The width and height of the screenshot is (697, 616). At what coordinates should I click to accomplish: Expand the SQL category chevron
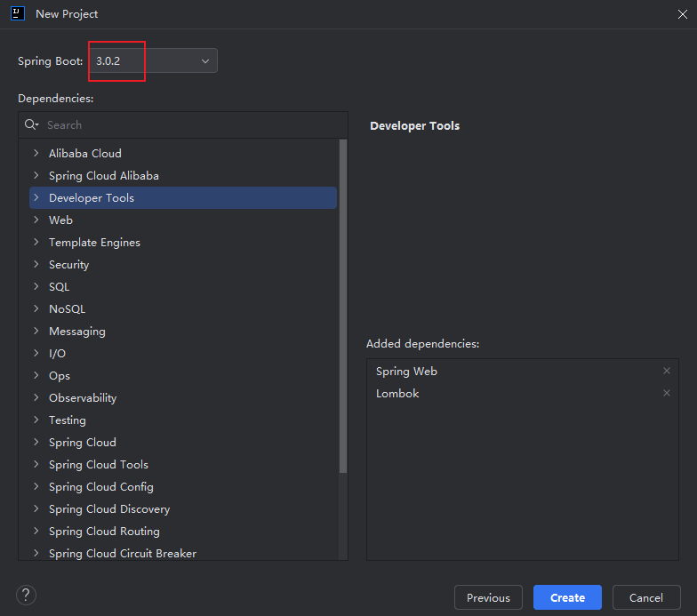[36, 286]
